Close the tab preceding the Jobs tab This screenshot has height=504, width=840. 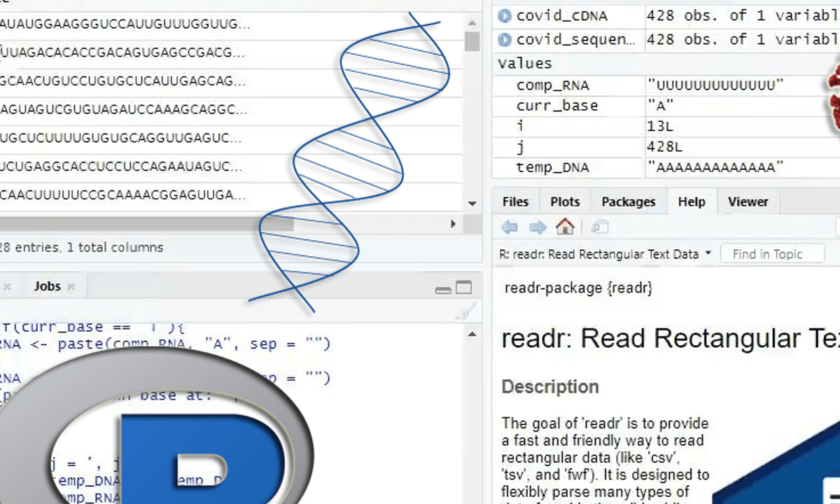click(x=7, y=286)
